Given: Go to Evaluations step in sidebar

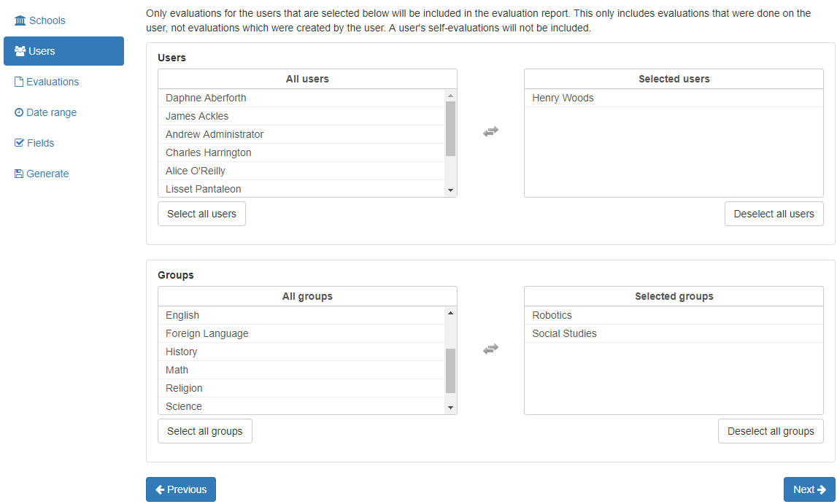Looking at the screenshot, I should tap(47, 82).
